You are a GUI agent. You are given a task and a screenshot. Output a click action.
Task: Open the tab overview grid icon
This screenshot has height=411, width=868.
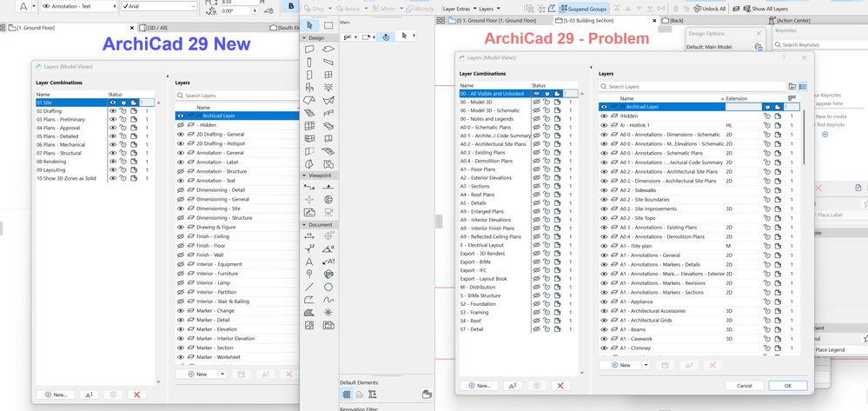pyautogui.click(x=441, y=21)
